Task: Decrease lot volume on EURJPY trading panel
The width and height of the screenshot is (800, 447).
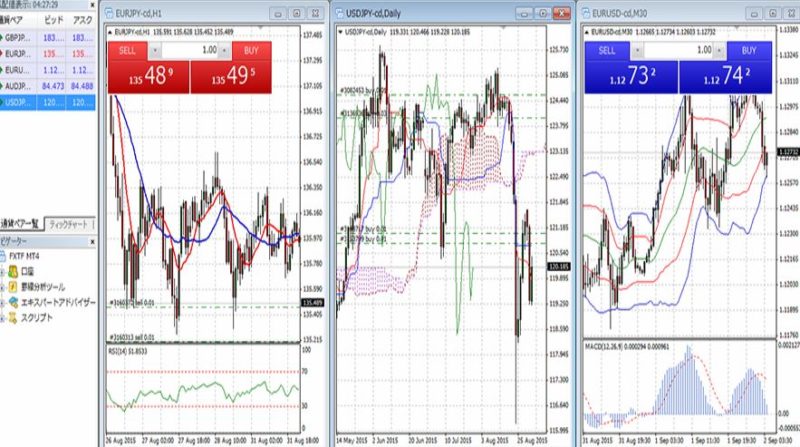Action: point(155,51)
